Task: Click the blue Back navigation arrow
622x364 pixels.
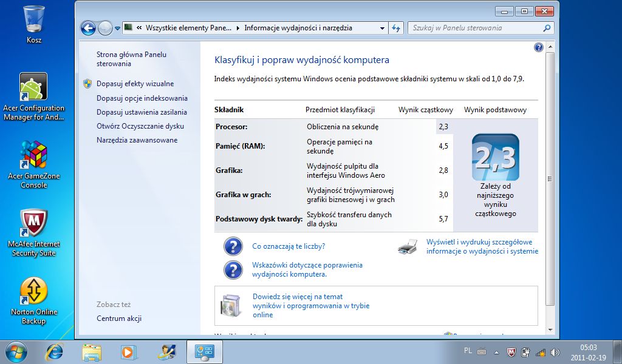Action: click(88, 28)
